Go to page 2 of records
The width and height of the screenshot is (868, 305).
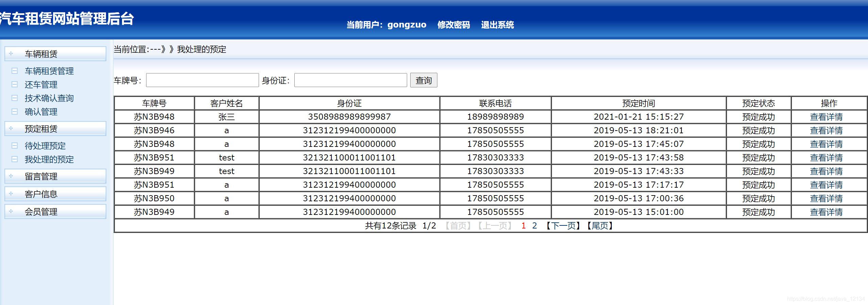[x=535, y=226]
